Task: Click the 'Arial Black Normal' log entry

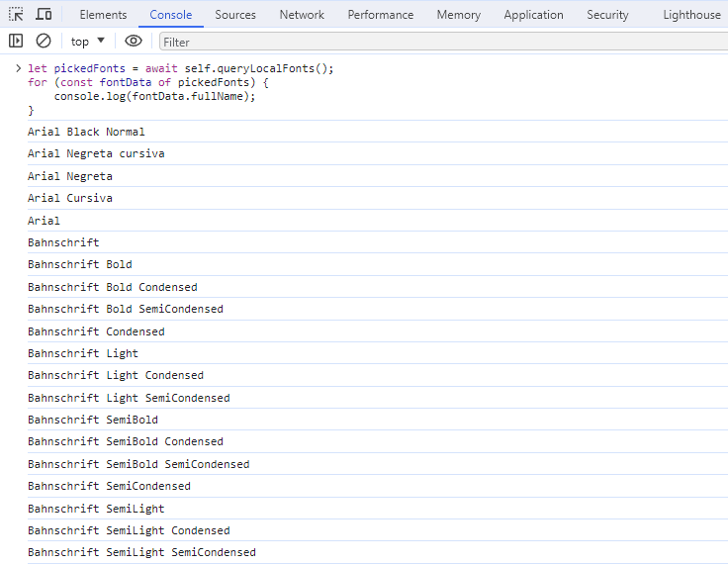Action: coord(86,132)
